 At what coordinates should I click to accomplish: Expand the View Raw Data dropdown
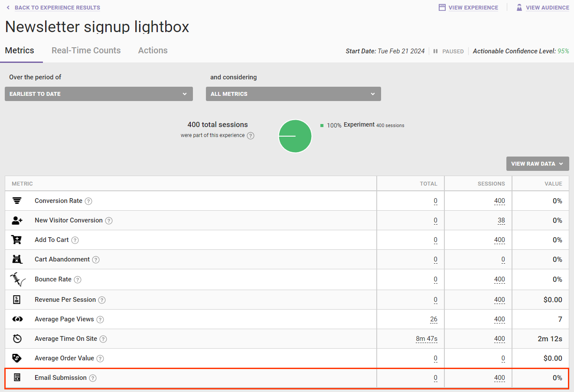(538, 163)
